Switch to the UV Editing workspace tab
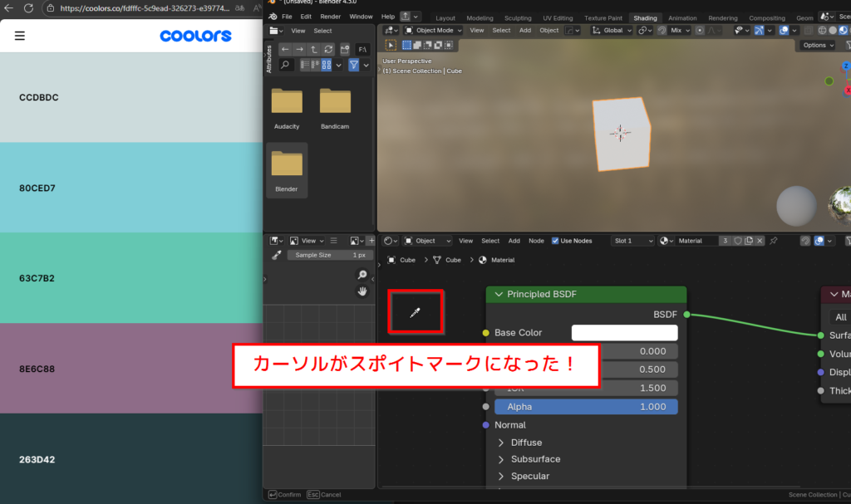Viewport: 851px width, 504px height. [x=557, y=17]
